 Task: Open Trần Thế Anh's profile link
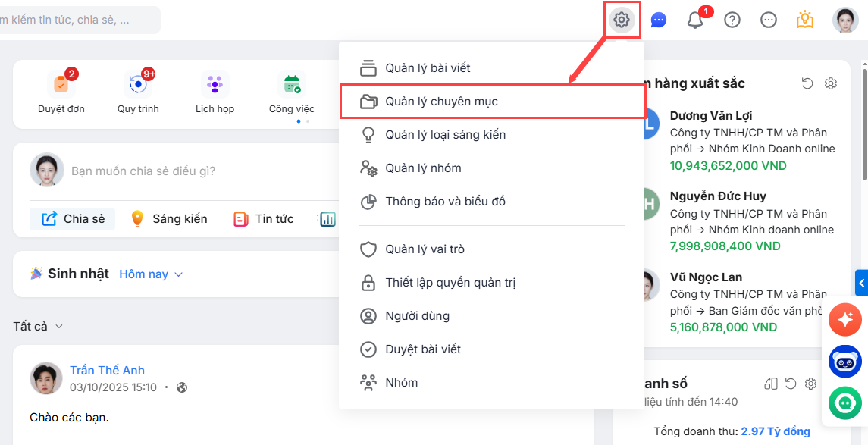point(107,371)
